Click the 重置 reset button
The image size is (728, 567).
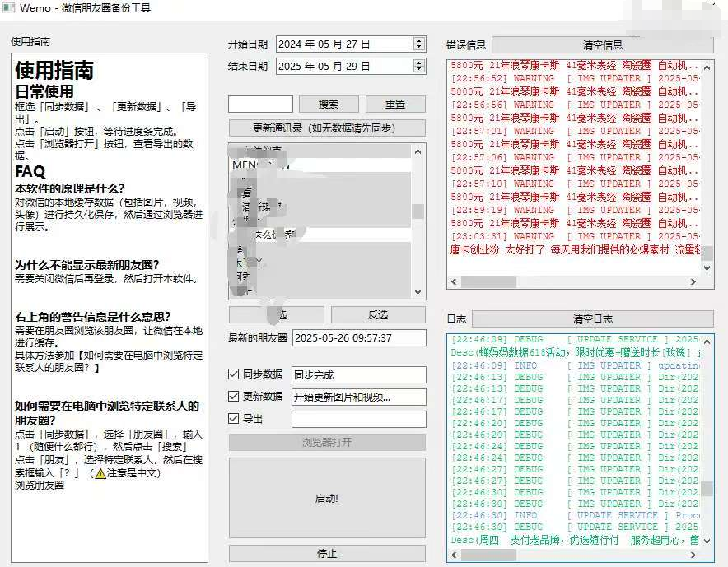(x=396, y=104)
